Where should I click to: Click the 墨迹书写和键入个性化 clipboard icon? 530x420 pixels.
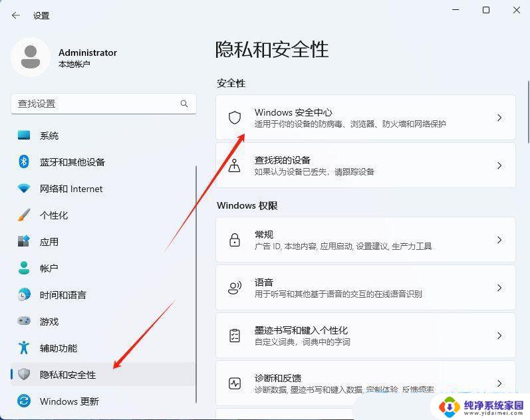235,336
